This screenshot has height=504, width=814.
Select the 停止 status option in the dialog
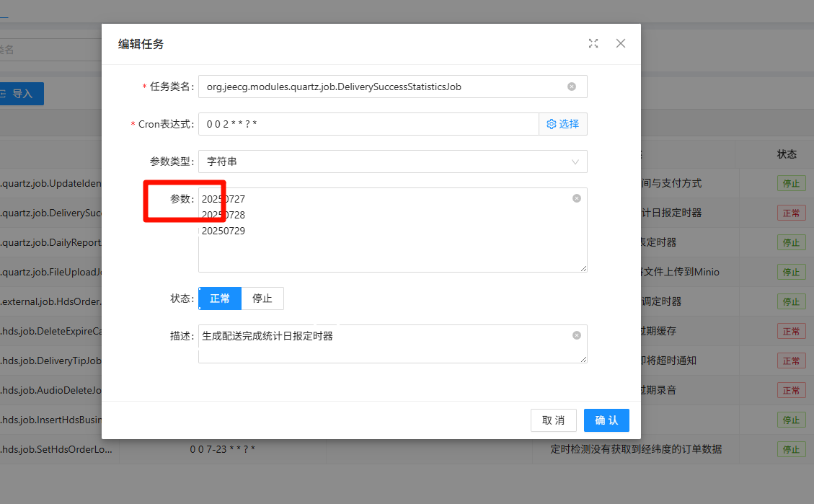coord(262,299)
